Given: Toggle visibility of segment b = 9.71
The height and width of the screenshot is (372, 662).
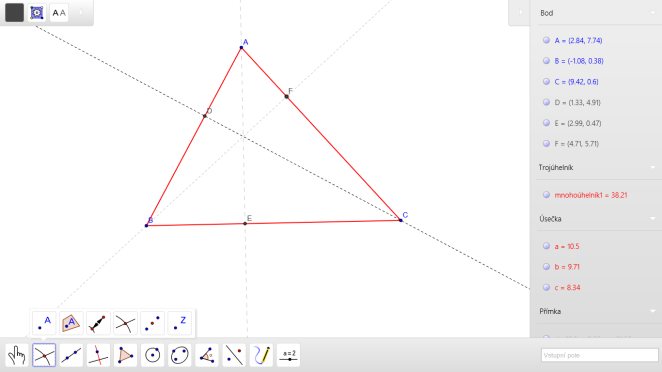Looking at the screenshot, I should (546, 266).
